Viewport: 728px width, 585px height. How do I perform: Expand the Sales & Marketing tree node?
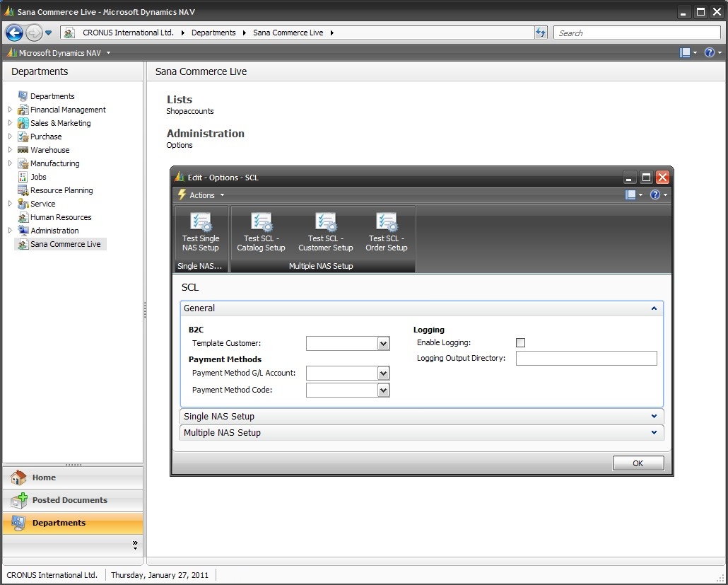[10, 123]
